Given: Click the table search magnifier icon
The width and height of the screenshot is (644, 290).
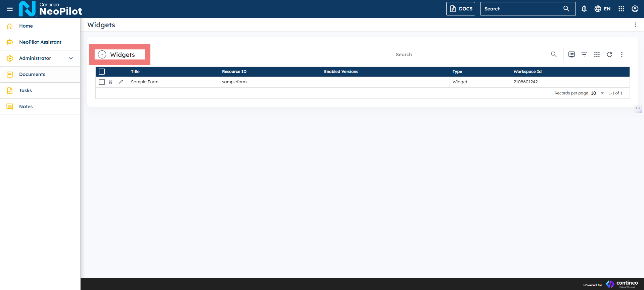Looking at the screenshot, I should [554, 54].
